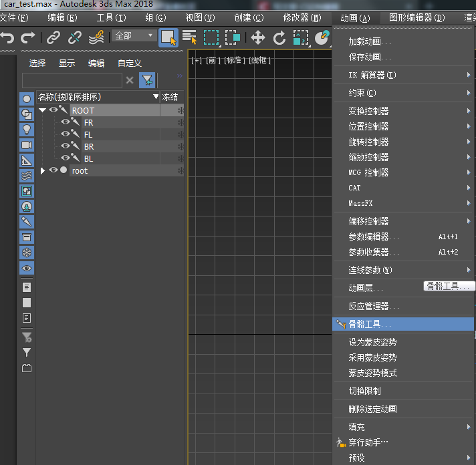This screenshot has height=465, width=476.
Task: Collapse the ROOT hierarchy node
Action: pos(43,110)
